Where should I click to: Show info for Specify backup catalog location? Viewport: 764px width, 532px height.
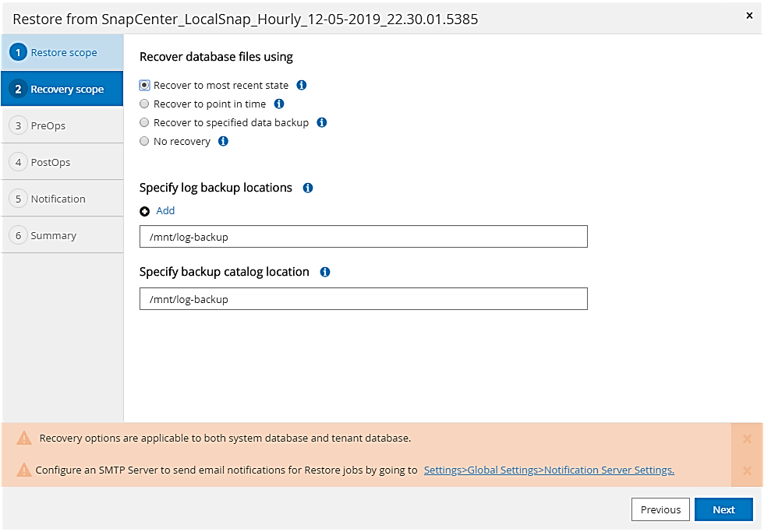(325, 272)
